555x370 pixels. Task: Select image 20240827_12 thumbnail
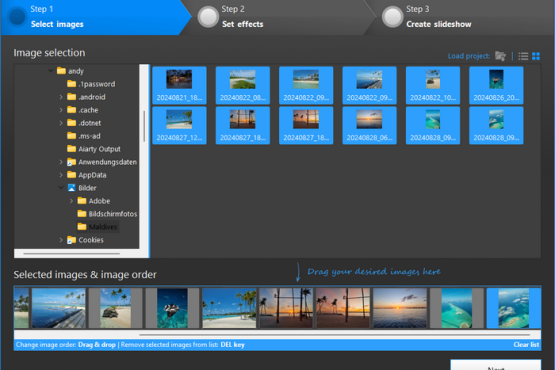(x=179, y=125)
